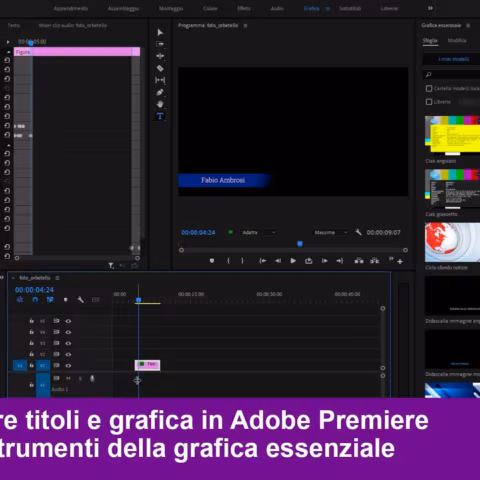480x480 pixels.
Task: Switch to the Assemblaggio workspace
Action: click(x=123, y=8)
